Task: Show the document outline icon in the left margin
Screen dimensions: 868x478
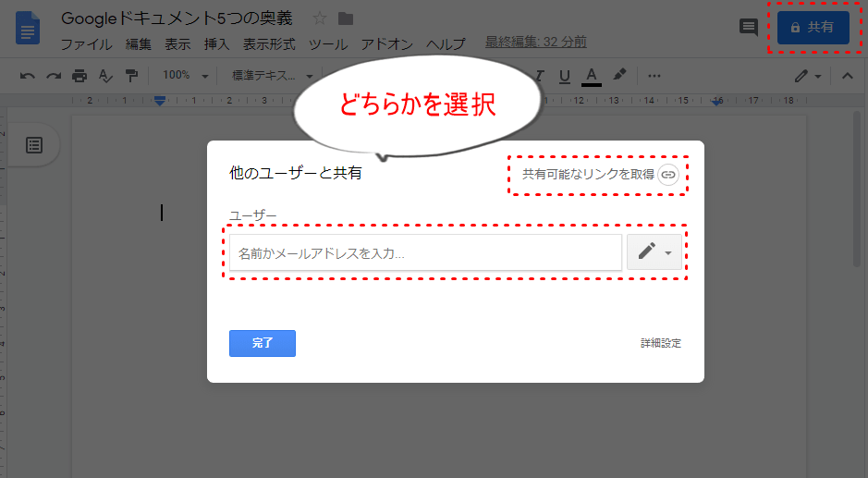Action: (x=34, y=144)
